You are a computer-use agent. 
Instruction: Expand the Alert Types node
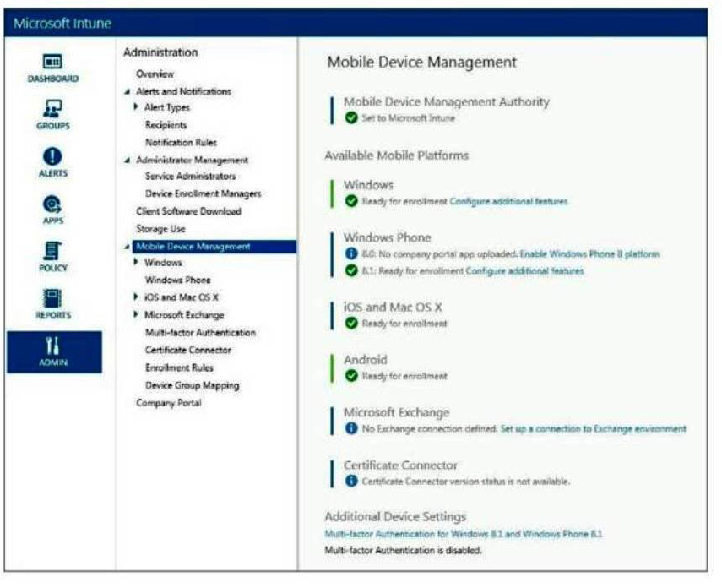pos(136,107)
